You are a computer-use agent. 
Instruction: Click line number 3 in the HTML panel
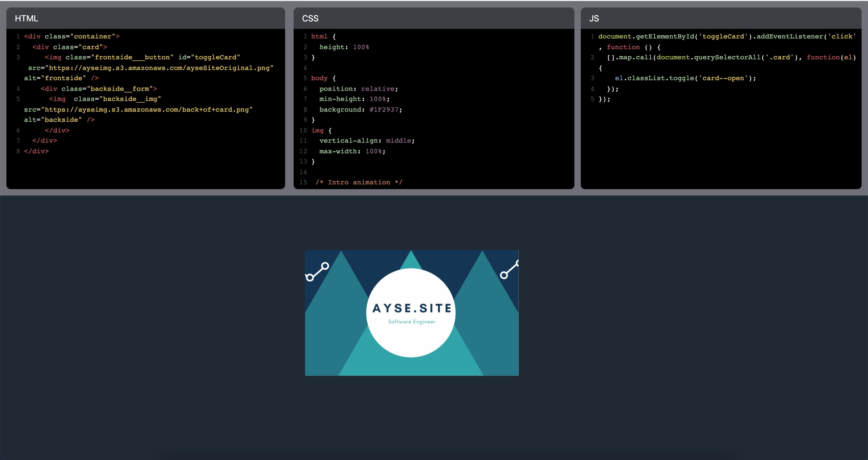[18, 57]
